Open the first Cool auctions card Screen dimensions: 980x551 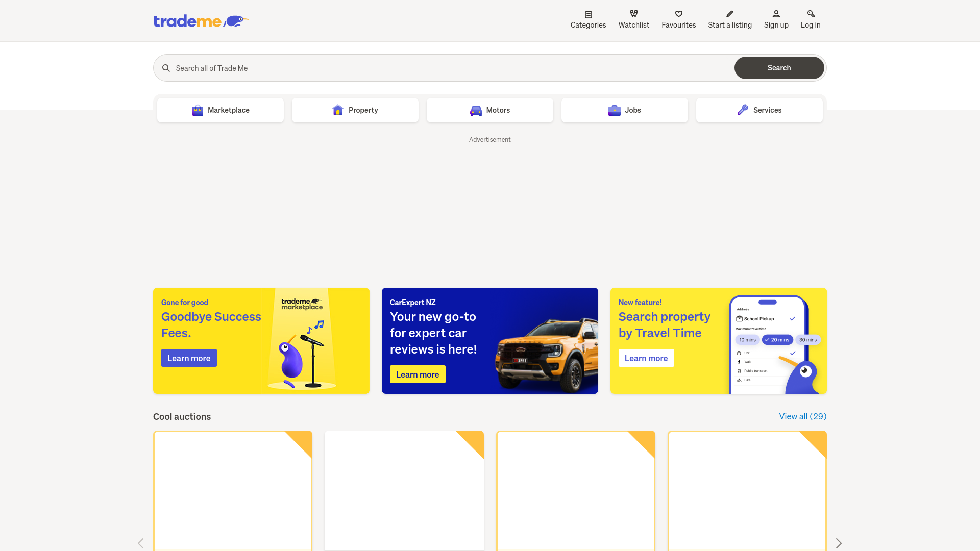tap(233, 491)
